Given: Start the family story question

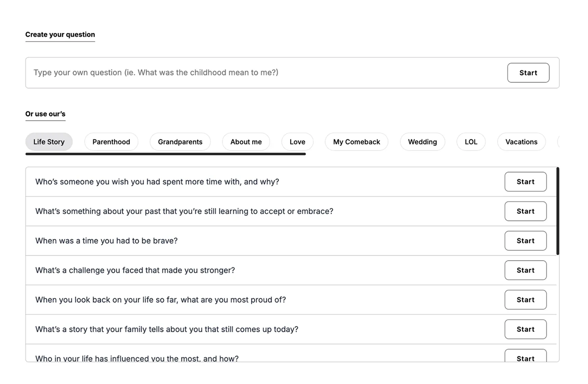Looking at the screenshot, I should click(x=525, y=329).
